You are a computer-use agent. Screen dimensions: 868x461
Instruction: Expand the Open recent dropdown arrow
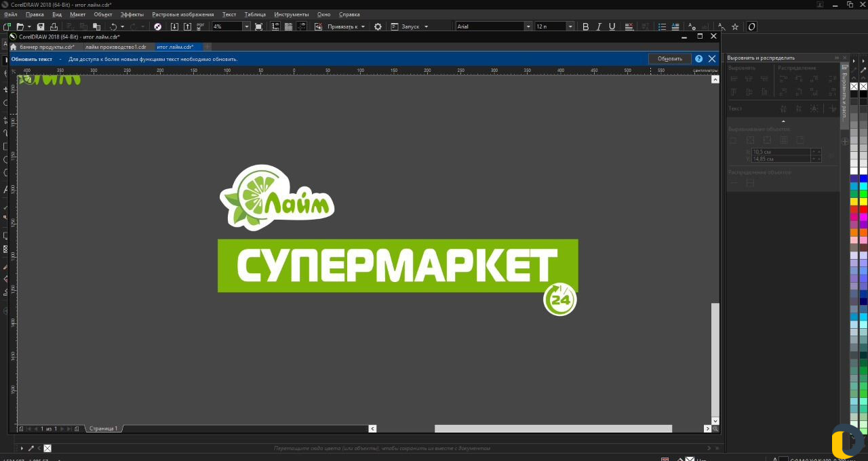28,26
